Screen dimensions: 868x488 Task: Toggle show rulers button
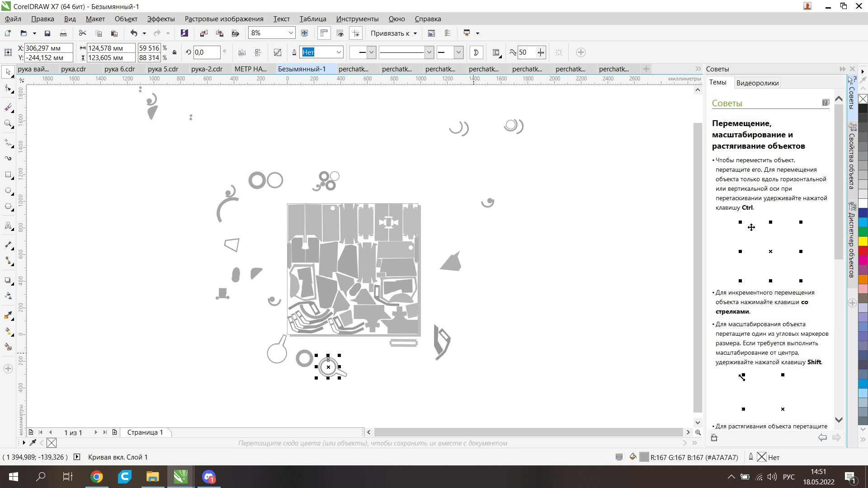(324, 33)
